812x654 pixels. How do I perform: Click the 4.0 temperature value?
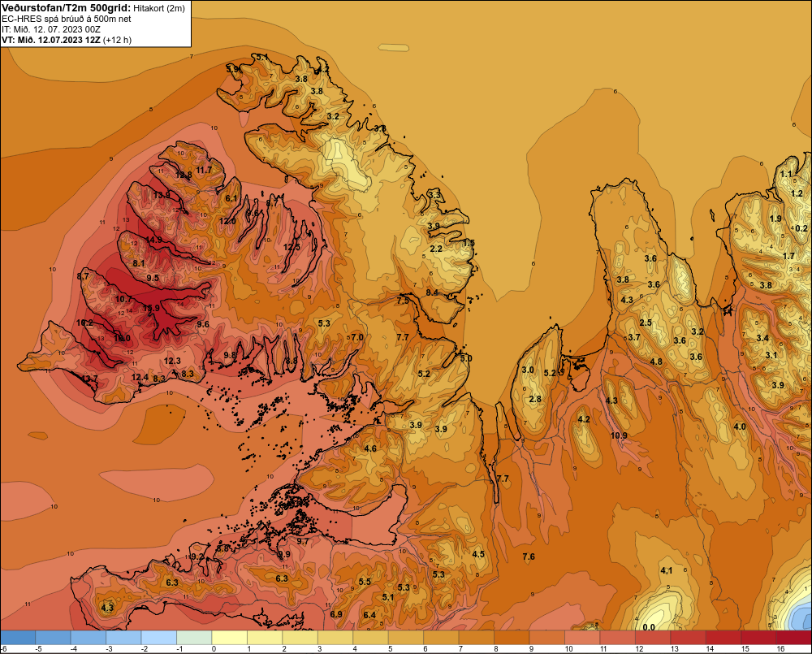tap(740, 427)
